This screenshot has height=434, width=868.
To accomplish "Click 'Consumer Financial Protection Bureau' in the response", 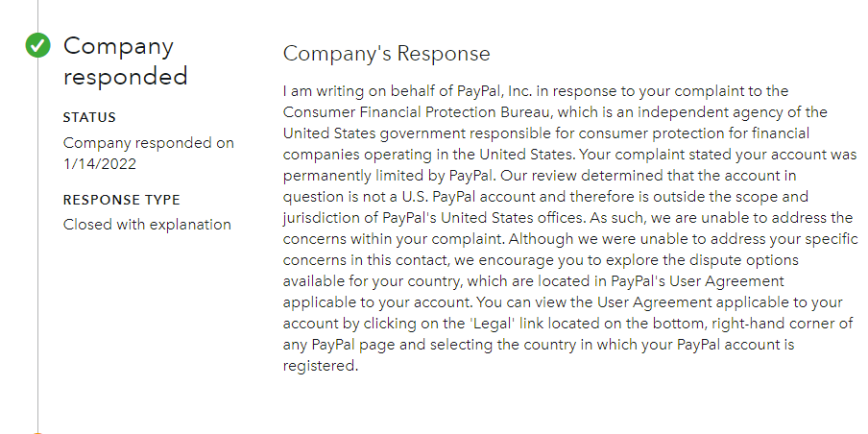I will (x=417, y=112).
